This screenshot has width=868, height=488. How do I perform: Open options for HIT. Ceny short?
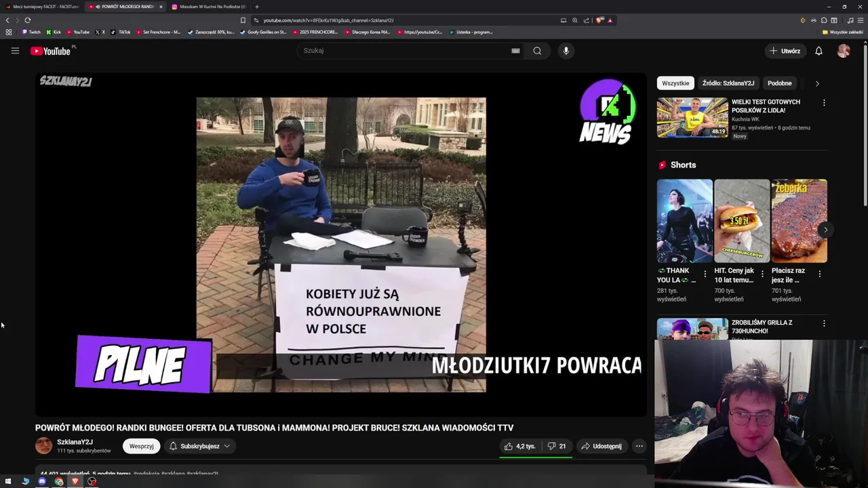762,274
